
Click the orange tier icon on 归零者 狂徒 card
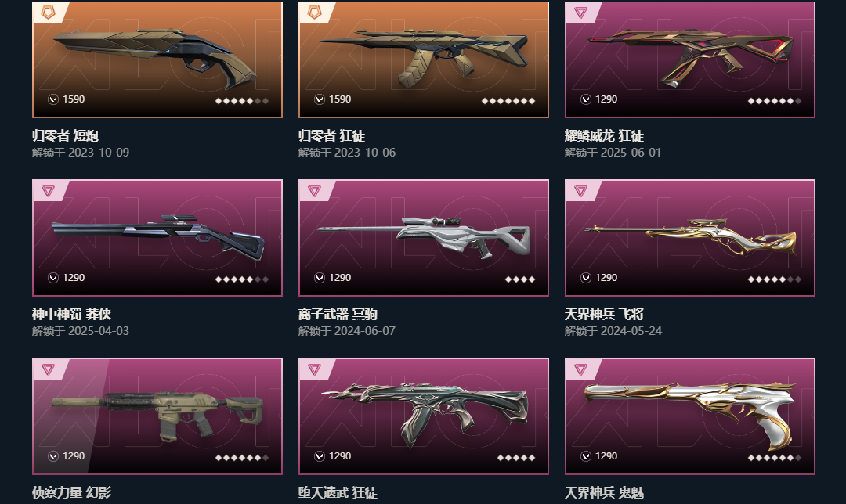point(315,12)
